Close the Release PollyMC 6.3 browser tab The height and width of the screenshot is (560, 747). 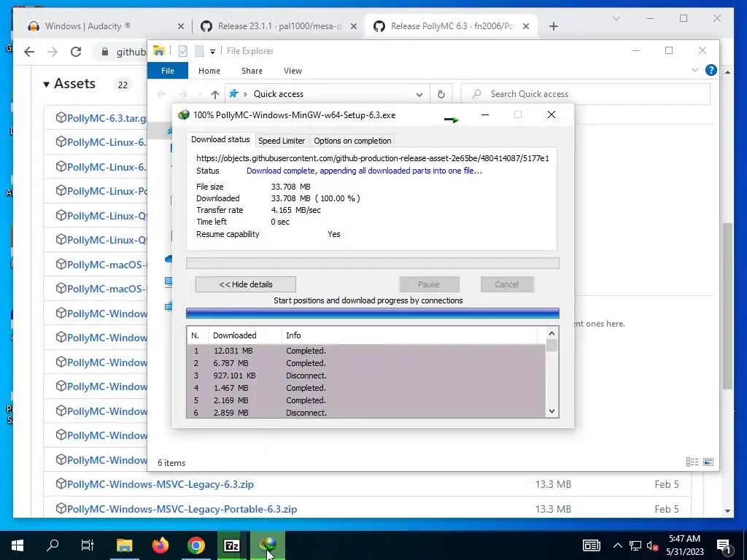tap(526, 27)
